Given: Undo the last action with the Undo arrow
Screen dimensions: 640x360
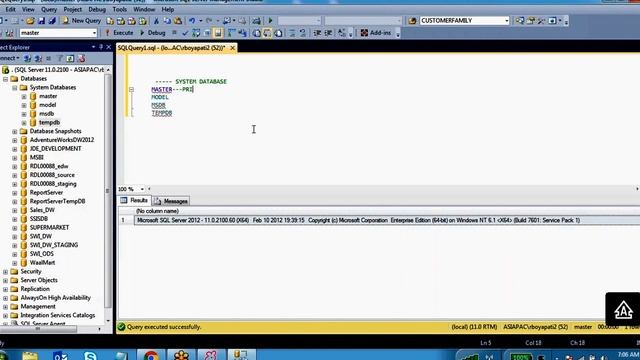Looking at the screenshot, I should point(192,21).
